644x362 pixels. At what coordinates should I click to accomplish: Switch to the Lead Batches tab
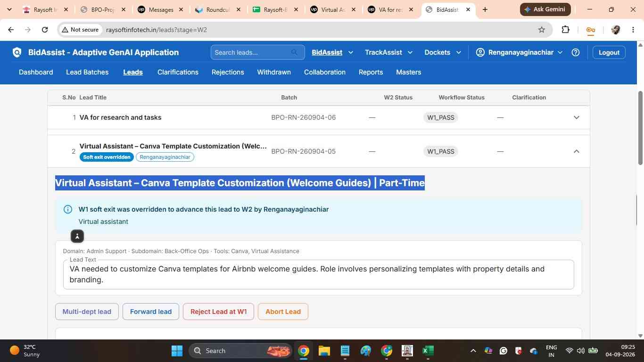[87, 72]
